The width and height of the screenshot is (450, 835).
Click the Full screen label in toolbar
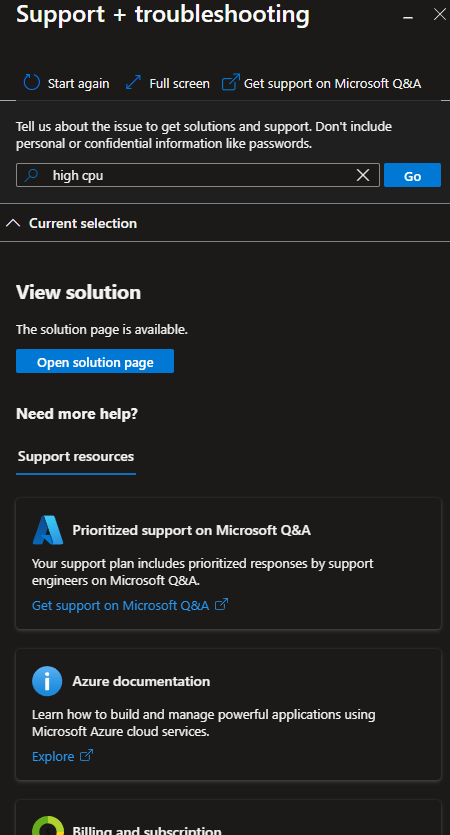[x=179, y=84]
